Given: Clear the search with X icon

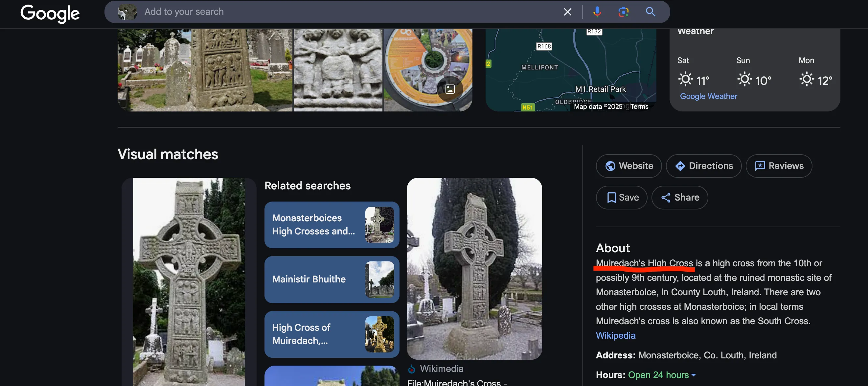Looking at the screenshot, I should 567,12.
